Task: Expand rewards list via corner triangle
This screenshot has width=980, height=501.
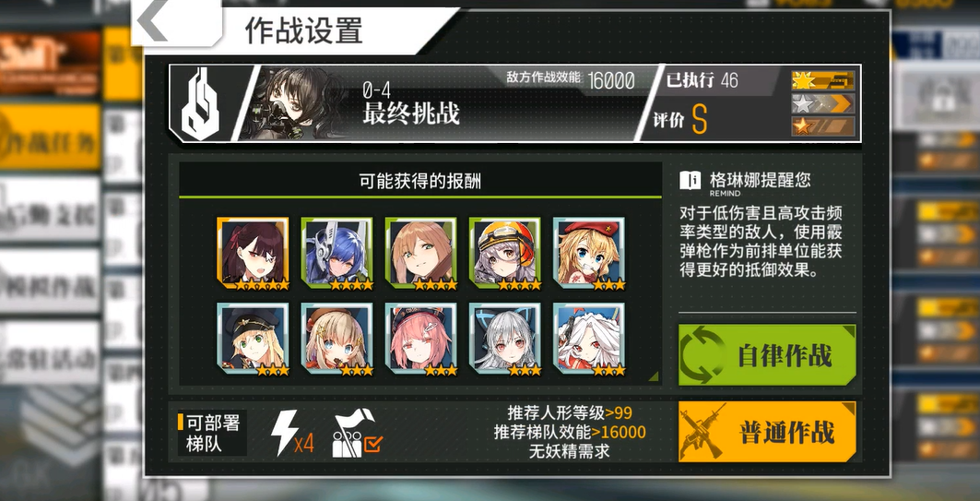Action: [653, 376]
